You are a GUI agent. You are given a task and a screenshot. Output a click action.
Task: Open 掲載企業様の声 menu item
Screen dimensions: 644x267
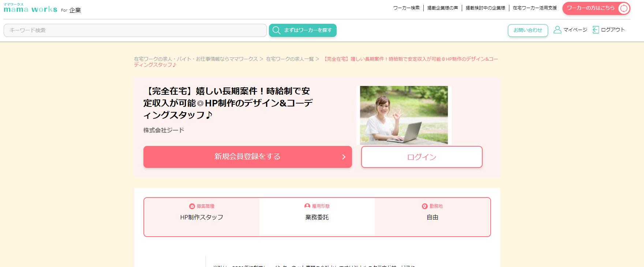(x=442, y=8)
